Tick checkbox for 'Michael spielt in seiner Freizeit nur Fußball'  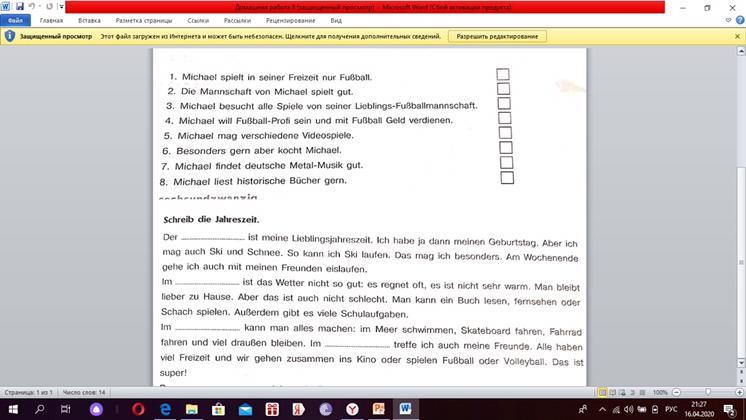coord(503,74)
